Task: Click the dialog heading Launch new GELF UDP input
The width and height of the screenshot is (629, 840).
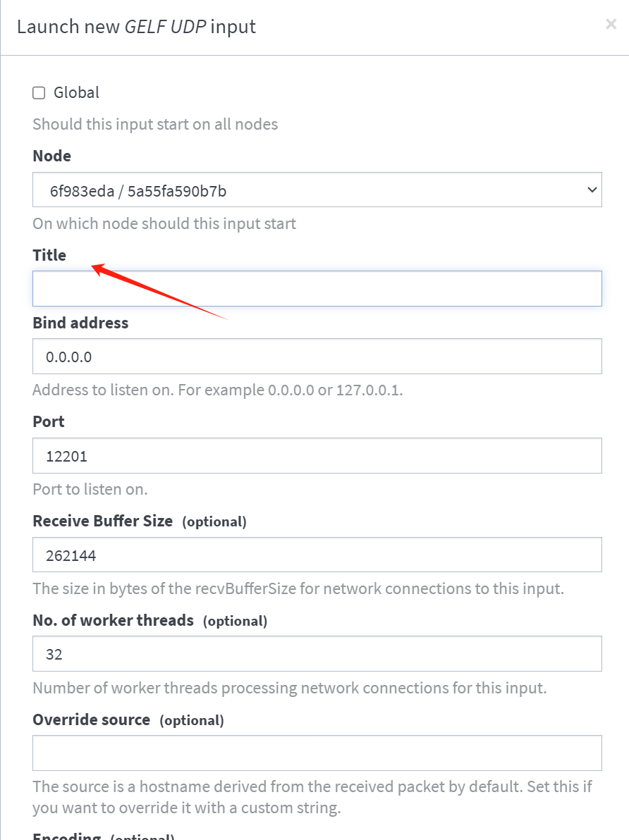Action: (x=136, y=26)
